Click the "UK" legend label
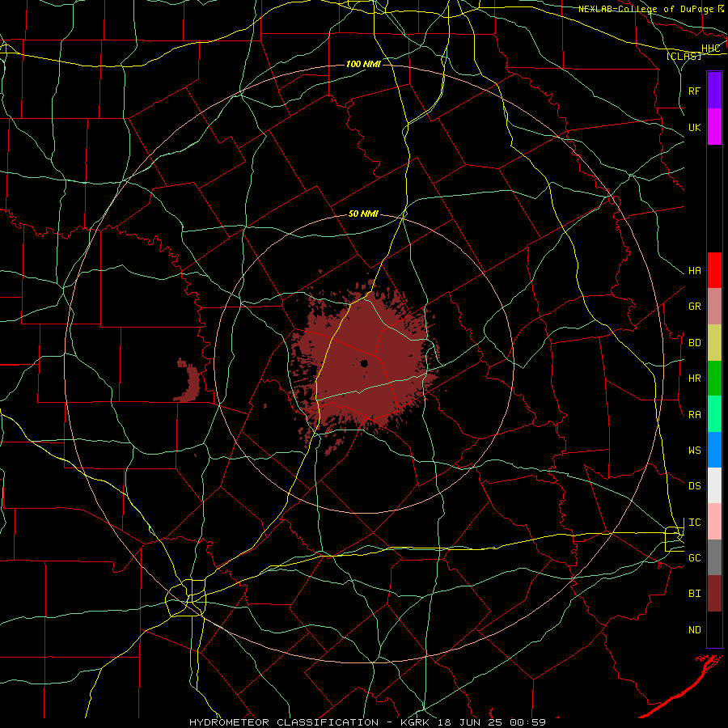Screen dimensions: 728x728 [x=695, y=127]
